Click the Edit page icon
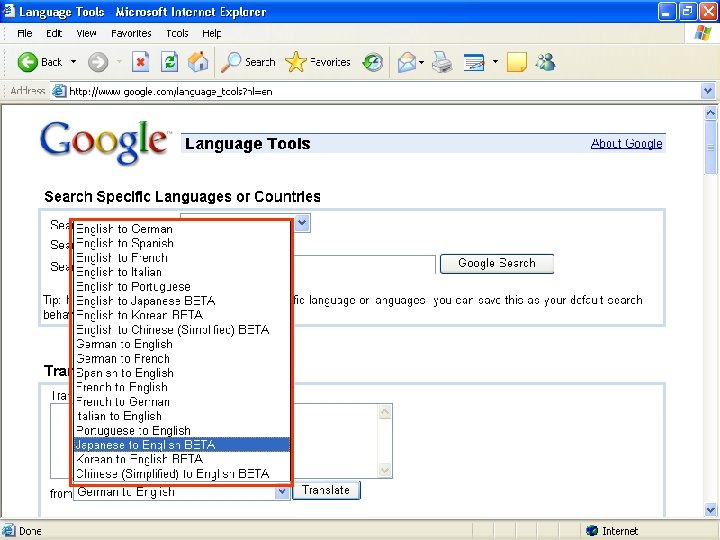The image size is (720, 540). 474,62
